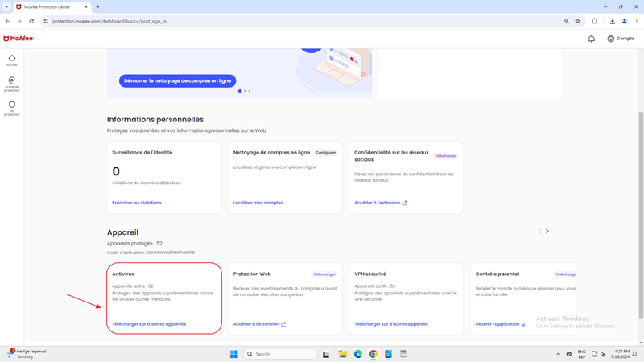The width and height of the screenshot is (644, 362).
Task: Open Chrome profile icon
Action: click(625, 21)
